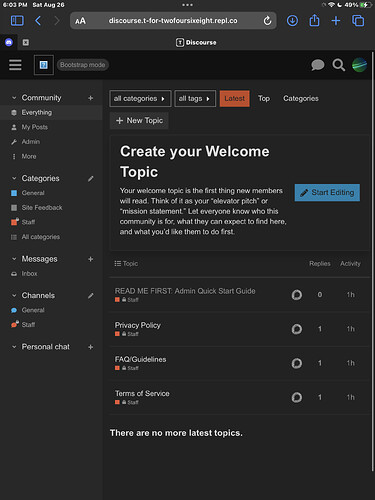Click the Start Editing button
This screenshot has height=500, width=375.
click(327, 192)
